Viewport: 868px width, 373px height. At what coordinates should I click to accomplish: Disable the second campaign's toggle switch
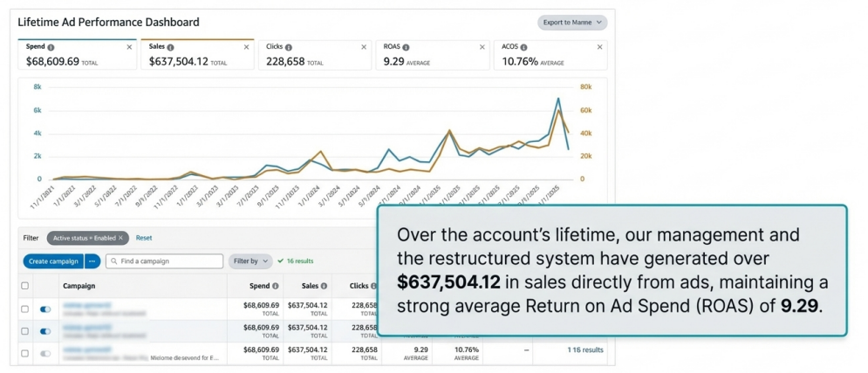click(x=45, y=331)
